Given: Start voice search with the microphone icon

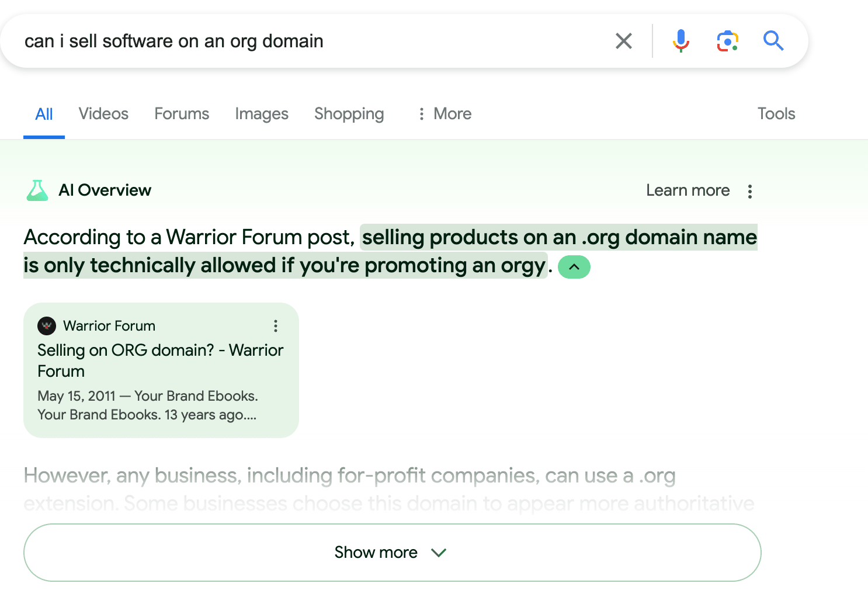Looking at the screenshot, I should point(681,41).
